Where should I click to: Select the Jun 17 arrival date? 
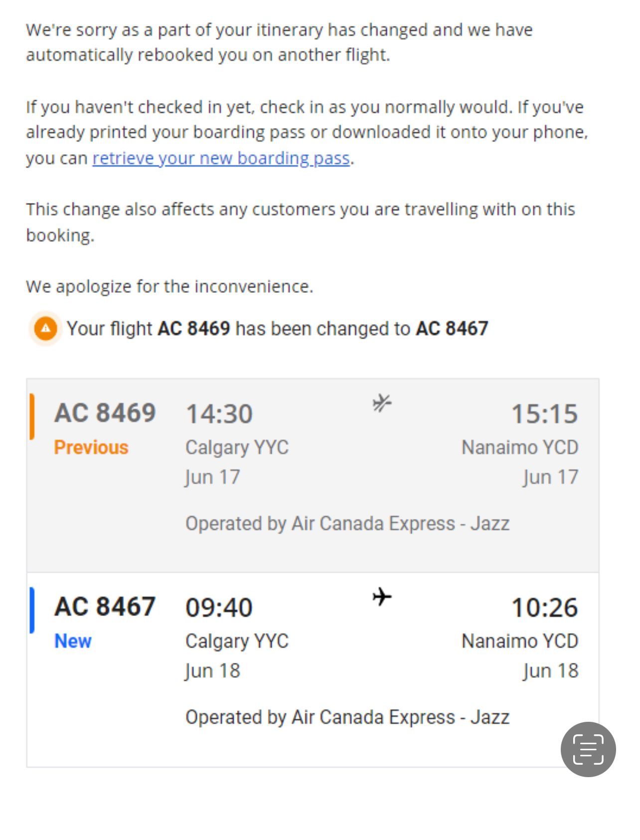pyautogui.click(x=550, y=477)
